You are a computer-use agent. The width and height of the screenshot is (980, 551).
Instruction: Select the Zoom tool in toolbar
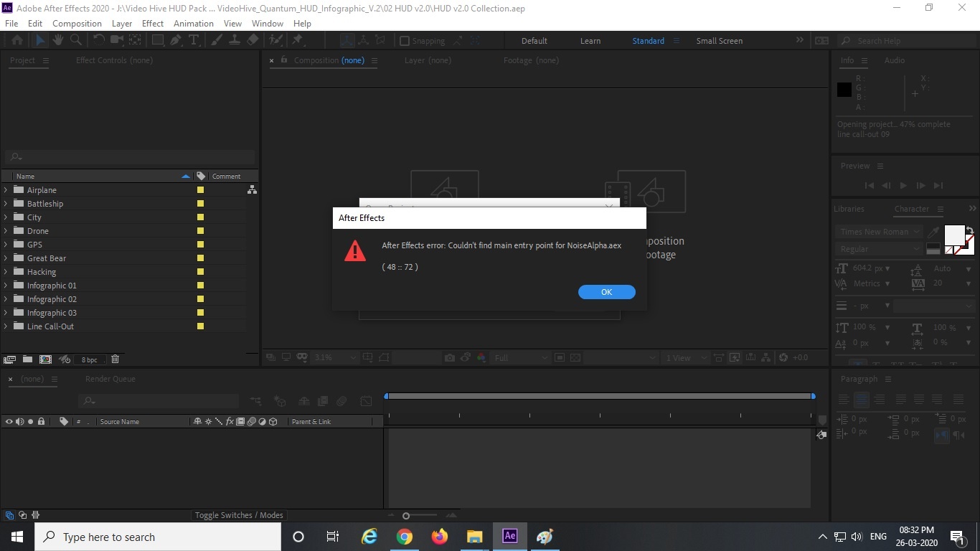[75, 40]
